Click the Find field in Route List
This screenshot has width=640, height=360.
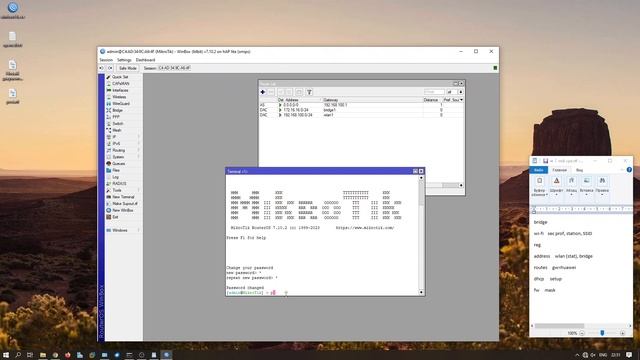tap(433, 92)
